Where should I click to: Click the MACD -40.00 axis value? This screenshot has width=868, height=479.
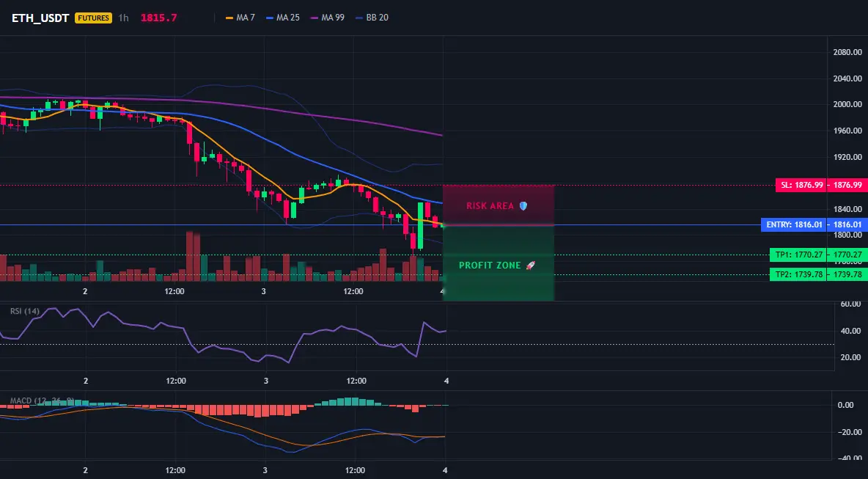click(x=850, y=459)
